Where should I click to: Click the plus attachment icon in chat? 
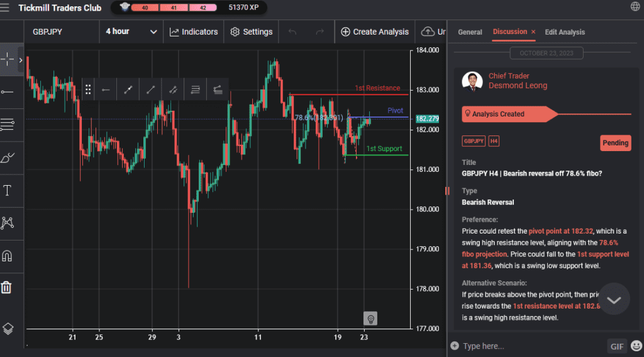(x=454, y=346)
